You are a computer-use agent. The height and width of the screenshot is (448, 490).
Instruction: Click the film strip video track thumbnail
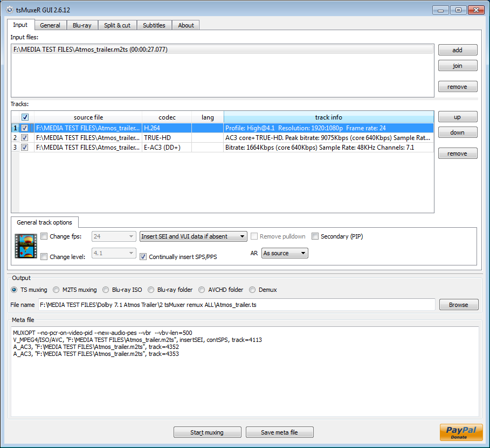26,246
